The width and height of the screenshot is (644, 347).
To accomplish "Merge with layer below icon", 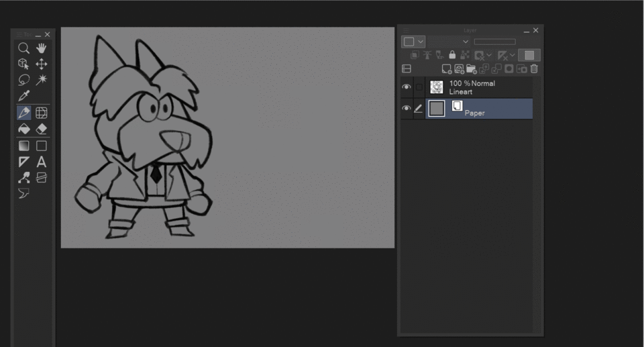I will click(x=496, y=68).
